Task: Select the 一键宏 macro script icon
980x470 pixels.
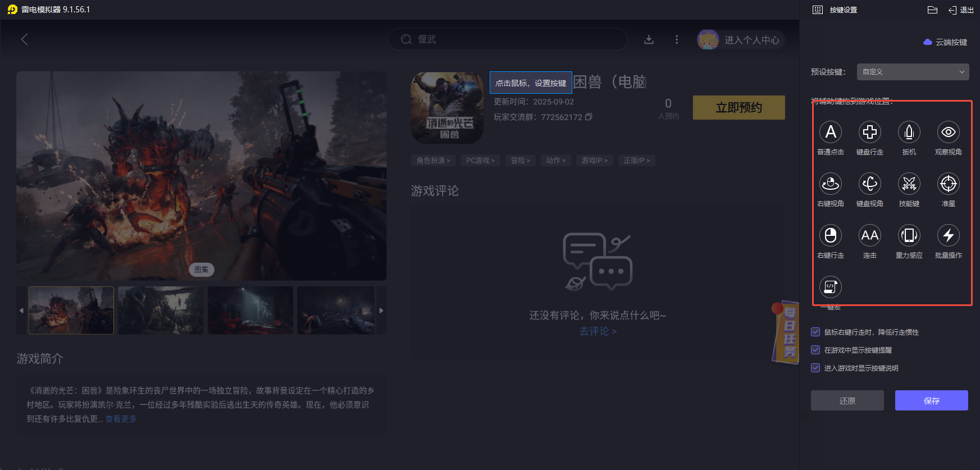Action: (831, 287)
